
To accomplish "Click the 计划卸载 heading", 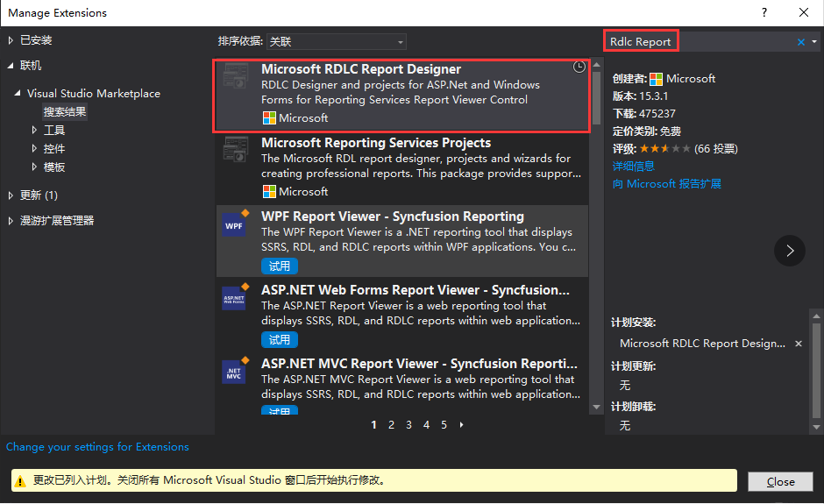I will click(x=633, y=407).
